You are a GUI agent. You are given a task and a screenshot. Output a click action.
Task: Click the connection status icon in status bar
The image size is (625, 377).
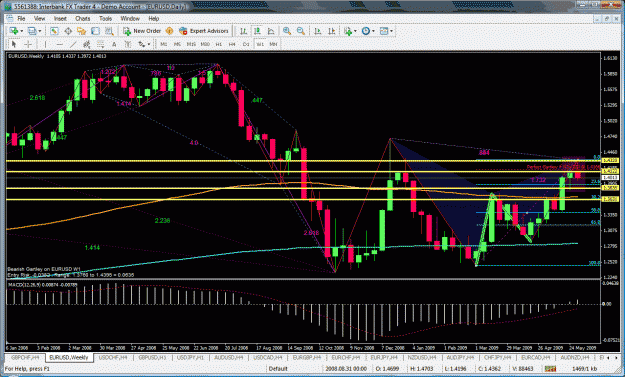550,369
